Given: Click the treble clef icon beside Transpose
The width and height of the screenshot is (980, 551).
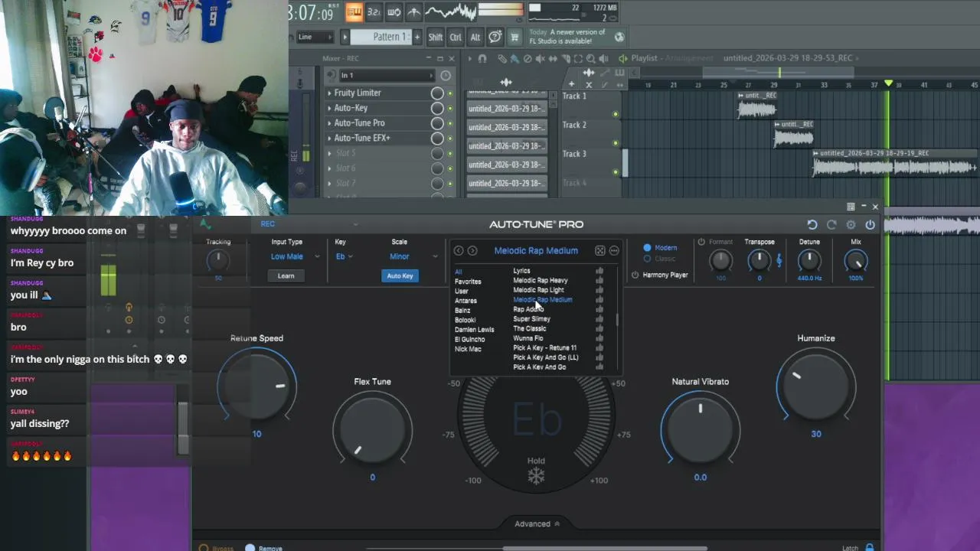Looking at the screenshot, I should tap(779, 261).
